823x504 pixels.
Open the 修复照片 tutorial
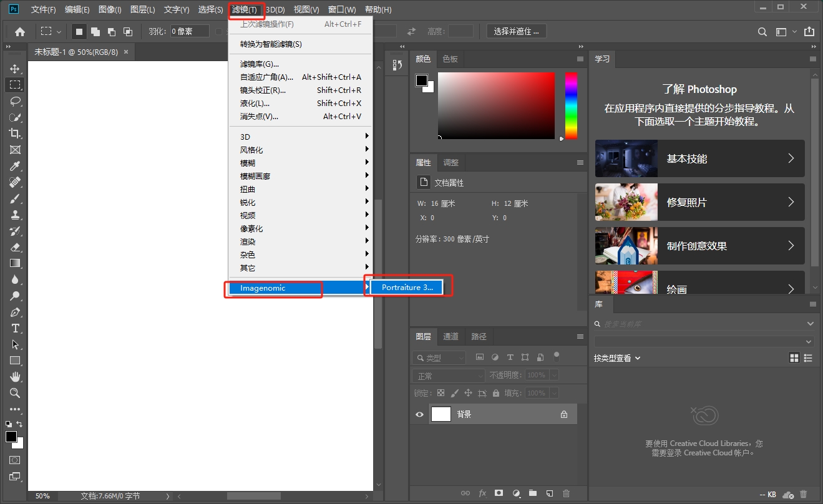tap(699, 202)
